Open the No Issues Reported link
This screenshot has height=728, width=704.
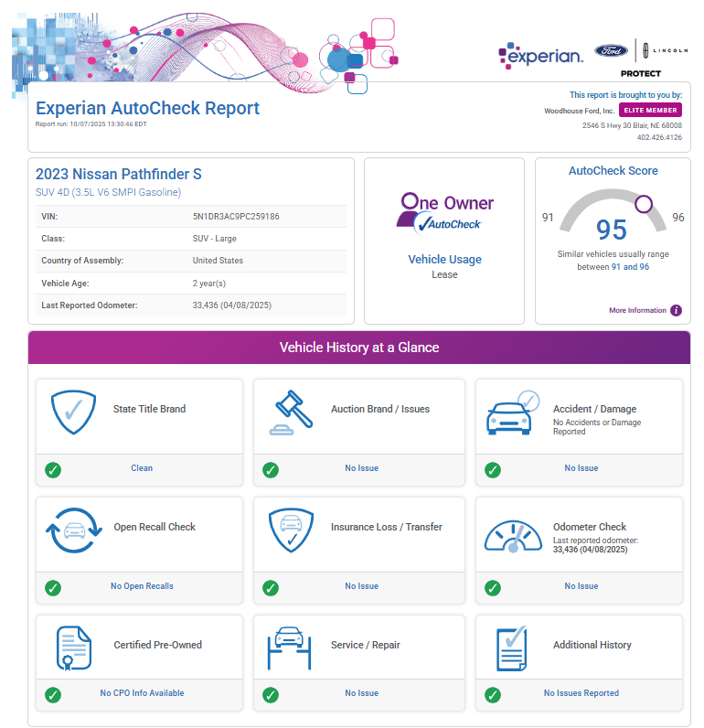(581, 693)
